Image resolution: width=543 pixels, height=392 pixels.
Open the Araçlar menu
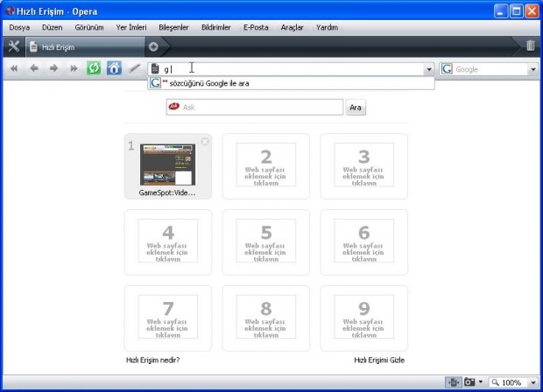[x=293, y=28]
